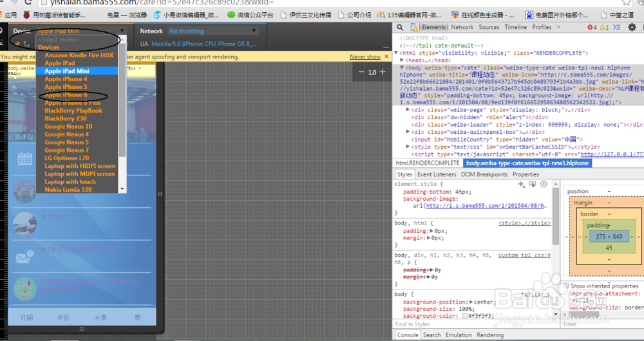Image resolution: width=644 pixels, height=341 pixels.
Task: Open the Device model dropdown
Action: pyautogui.click(x=81, y=31)
